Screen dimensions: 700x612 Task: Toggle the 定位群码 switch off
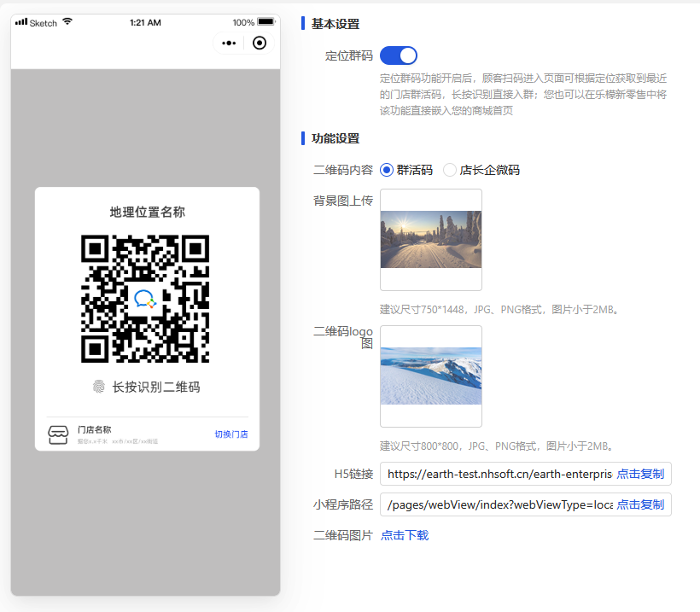click(x=399, y=55)
